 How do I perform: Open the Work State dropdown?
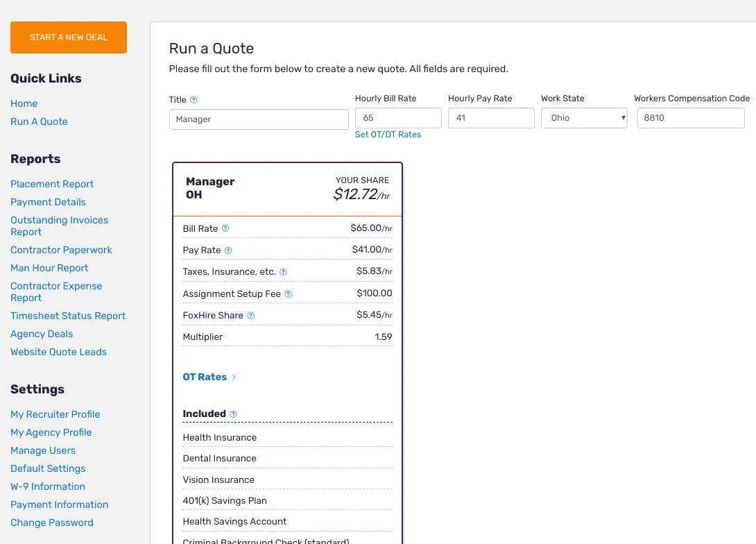[x=584, y=118]
